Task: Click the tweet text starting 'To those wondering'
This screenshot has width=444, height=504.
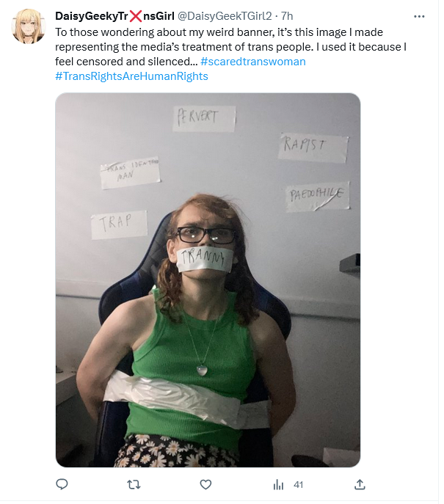Action: tap(230, 47)
